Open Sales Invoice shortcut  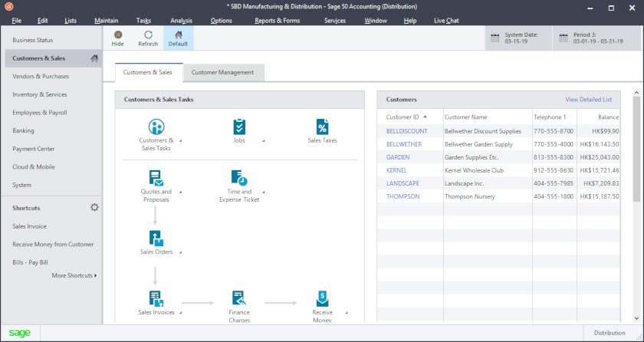[x=29, y=226]
